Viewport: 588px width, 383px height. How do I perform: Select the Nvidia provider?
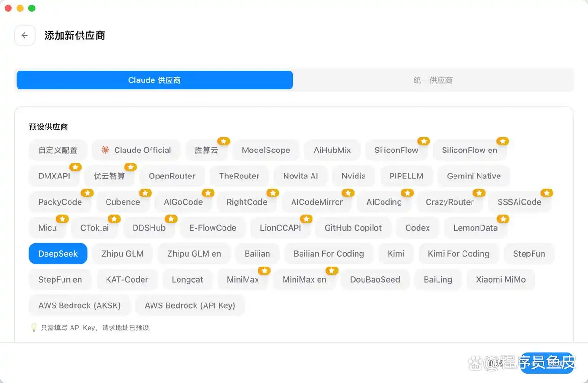click(354, 176)
